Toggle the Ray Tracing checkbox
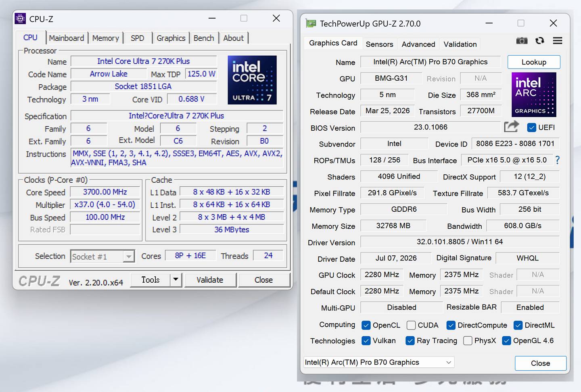 (x=410, y=341)
